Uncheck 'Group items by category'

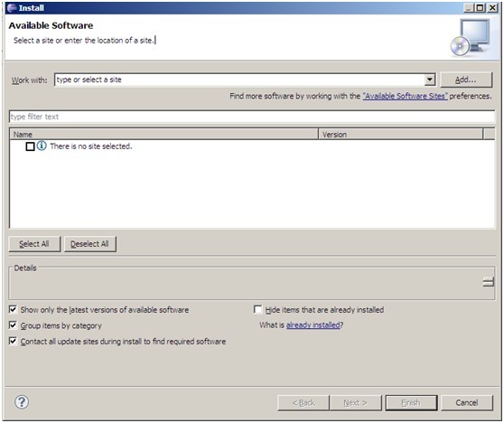coord(13,325)
